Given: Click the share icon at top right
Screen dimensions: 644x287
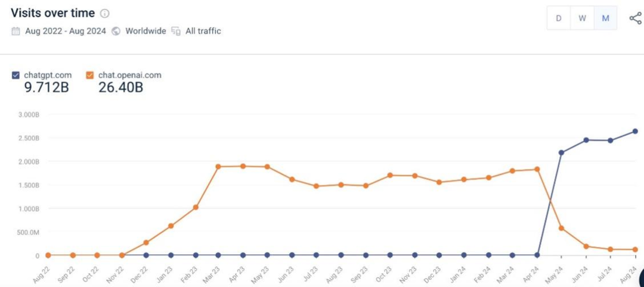Looking at the screenshot, I should (x=636, y=18).
